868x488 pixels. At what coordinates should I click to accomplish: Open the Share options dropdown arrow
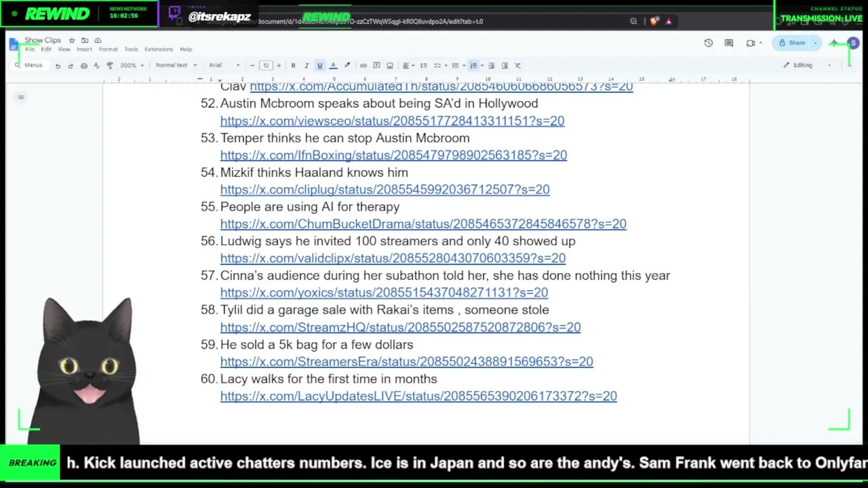pyautogui.click(x=815, y=43)
